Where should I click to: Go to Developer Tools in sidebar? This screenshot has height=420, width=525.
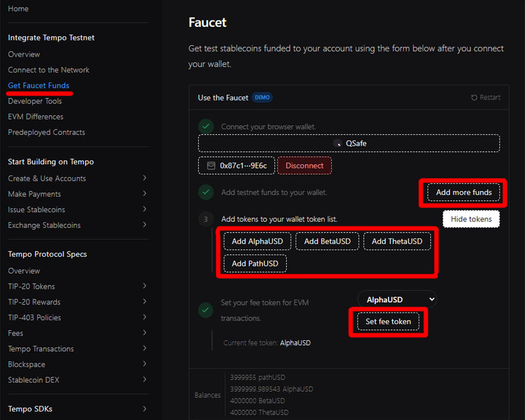coord(35,101)
